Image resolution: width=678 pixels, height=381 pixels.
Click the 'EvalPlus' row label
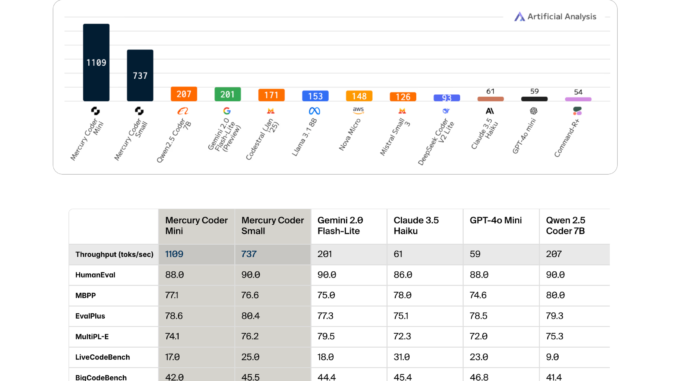90,316
